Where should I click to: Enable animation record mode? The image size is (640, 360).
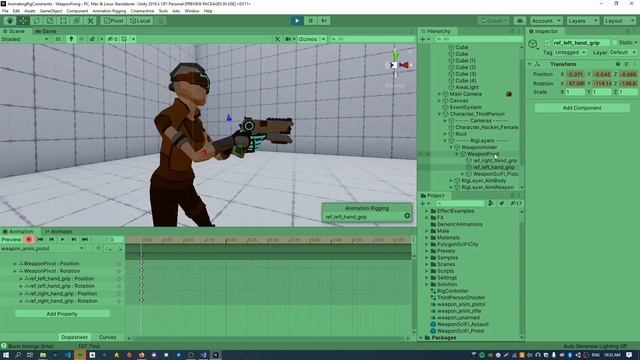click(x=29, y=240)
